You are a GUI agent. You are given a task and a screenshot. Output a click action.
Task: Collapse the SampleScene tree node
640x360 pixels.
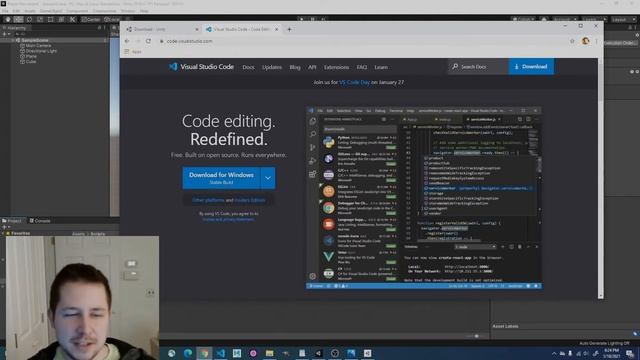13,40
